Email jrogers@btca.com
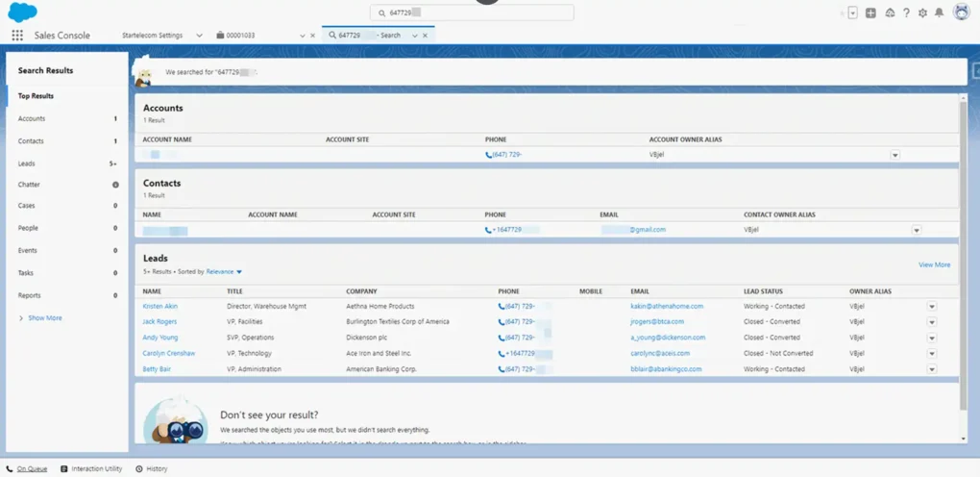Image resolution: width=980 pixels, height=477 pixels. pyautogui.click(x=657, y=322)
